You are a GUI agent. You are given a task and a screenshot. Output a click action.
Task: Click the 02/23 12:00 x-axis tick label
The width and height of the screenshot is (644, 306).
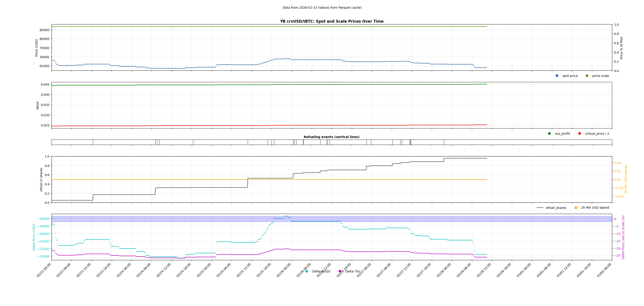[x=84, y=270]
